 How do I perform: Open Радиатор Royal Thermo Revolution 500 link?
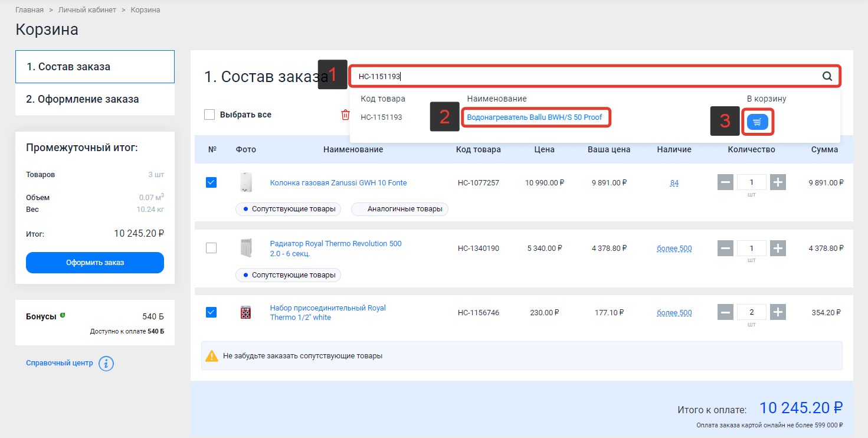(336, 249)
